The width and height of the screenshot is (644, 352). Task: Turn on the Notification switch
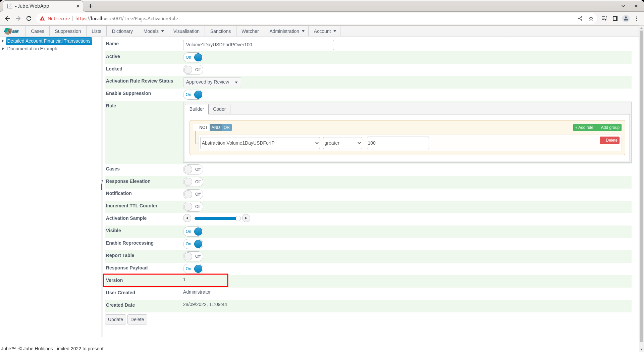point(193,194)
